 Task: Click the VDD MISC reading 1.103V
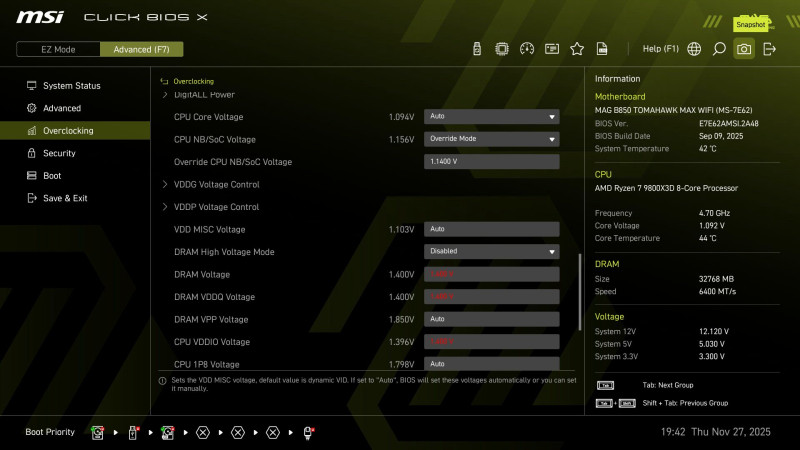(401, 230)
